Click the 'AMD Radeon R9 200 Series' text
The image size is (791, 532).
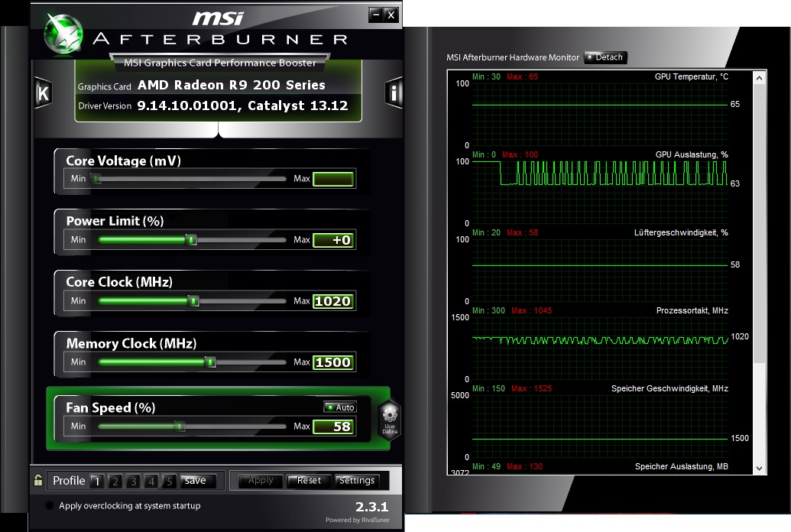(x=231, y=85)
